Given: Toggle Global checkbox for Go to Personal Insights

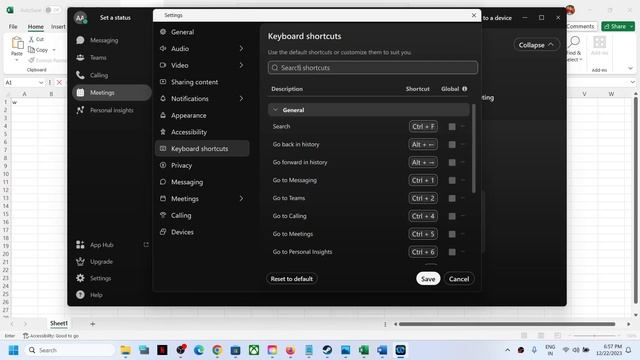Looking at the screenshot, I should [x=452, y=252].
